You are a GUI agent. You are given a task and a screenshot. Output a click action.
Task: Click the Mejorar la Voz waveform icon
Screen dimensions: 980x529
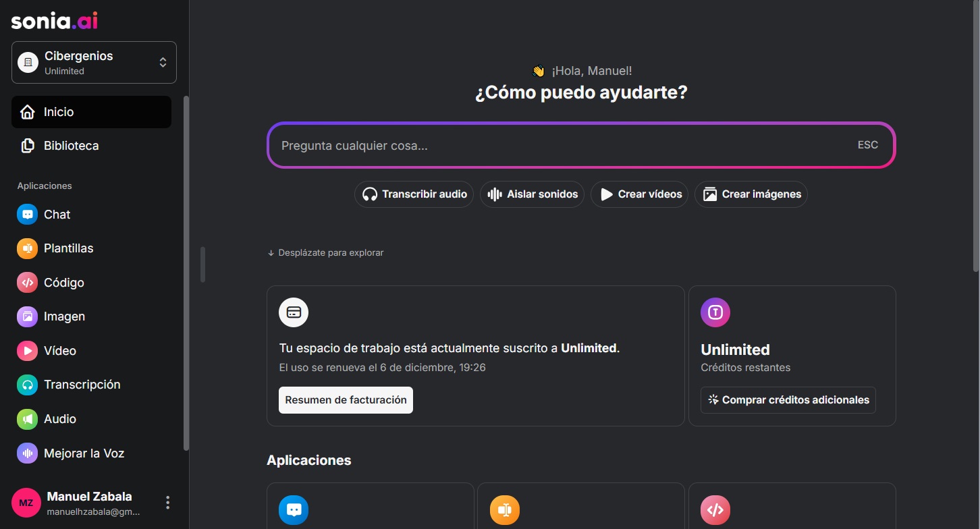click(28, 453)
